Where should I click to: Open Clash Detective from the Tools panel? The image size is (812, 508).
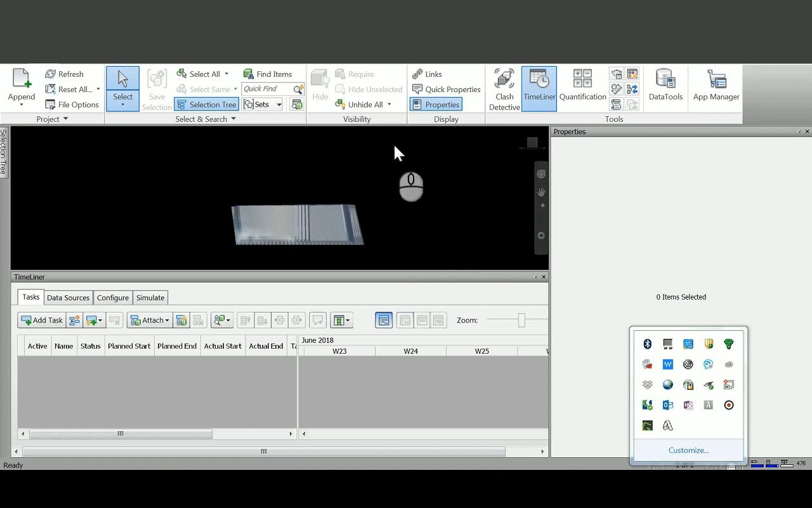click(504, 88)
